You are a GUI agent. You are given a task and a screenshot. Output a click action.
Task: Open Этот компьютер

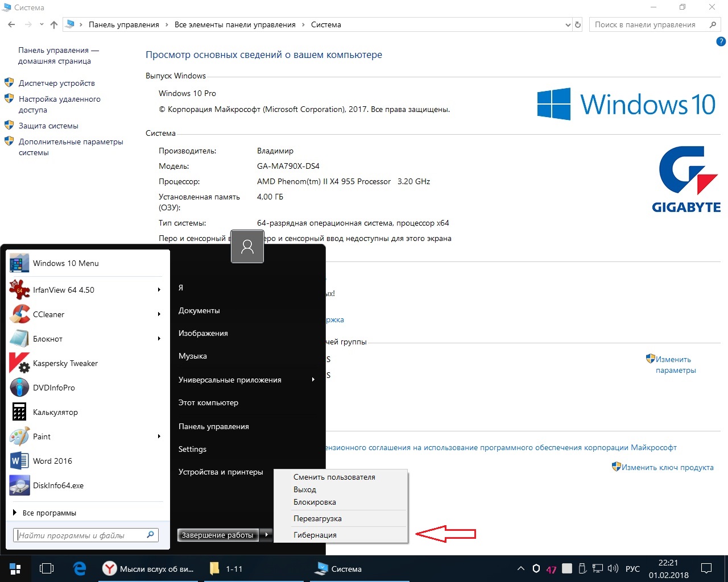tap(208, 402)
